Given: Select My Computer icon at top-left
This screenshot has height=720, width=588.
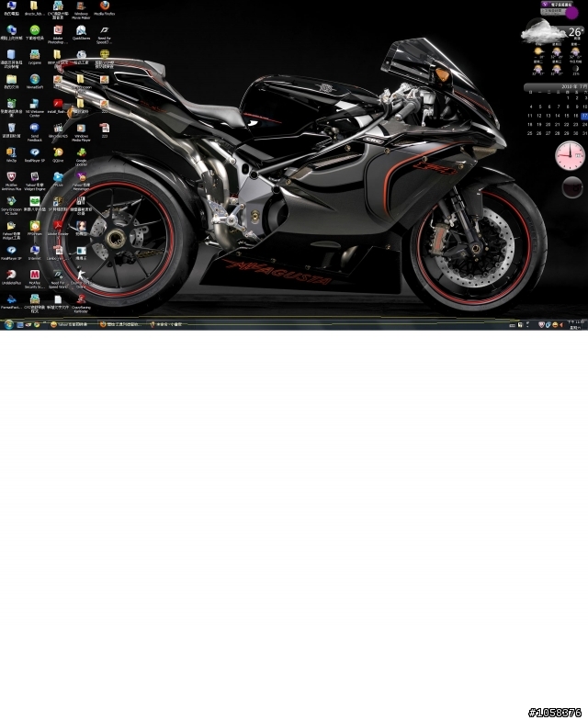Looking at the screenshot, I should [11, 8].
